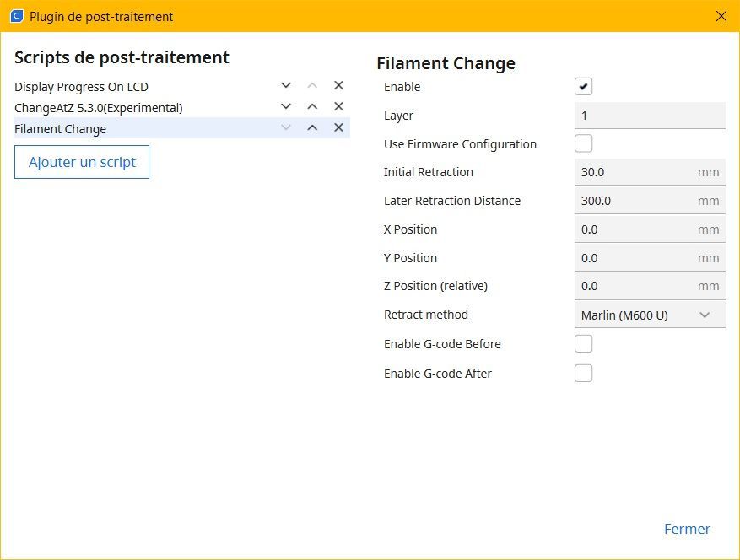Open the Retract method dropdown
Image resolution: width=740 pixels, height=560 pixels.
[650, 315]
